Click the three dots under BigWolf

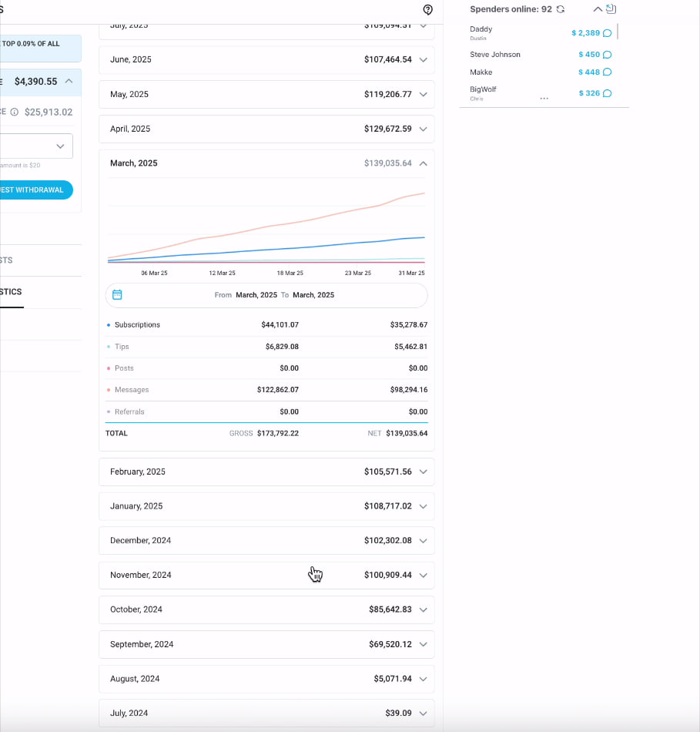pyautogui.click(x=544, y=99)
